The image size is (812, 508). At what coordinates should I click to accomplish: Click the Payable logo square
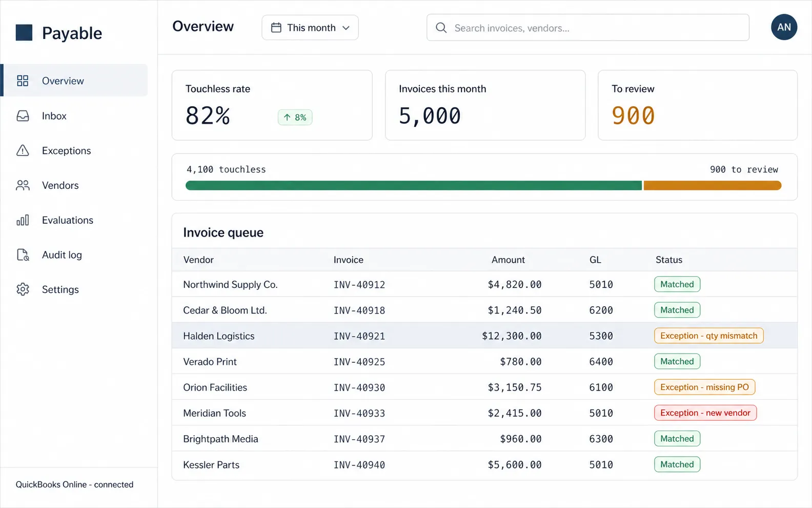tap(24, 32)
